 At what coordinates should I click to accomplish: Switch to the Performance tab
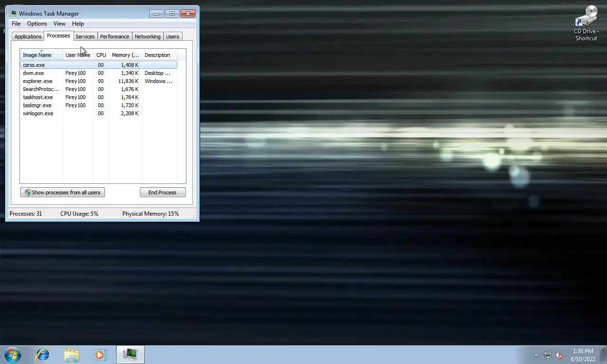114,36
